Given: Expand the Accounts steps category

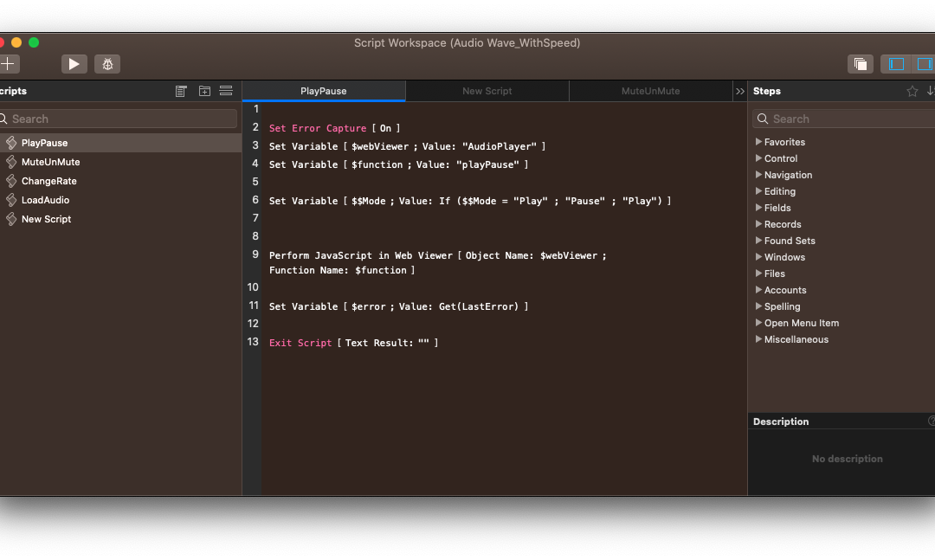Looking at the screenshot, I should (x=758, y=290).
